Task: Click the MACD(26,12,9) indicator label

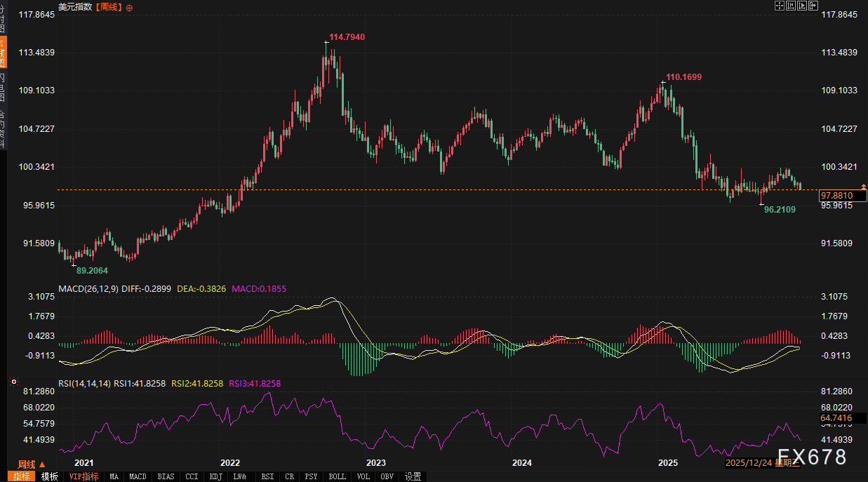Action: 88,288
